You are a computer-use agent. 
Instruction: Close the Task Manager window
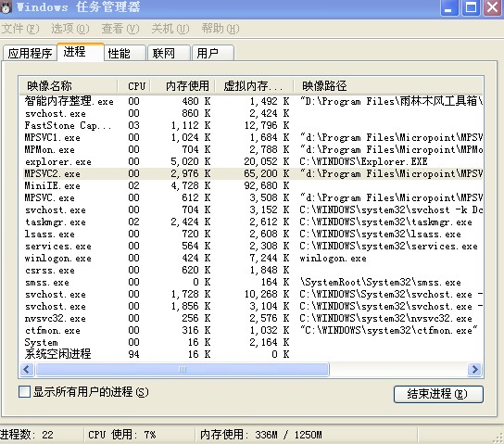493,7
